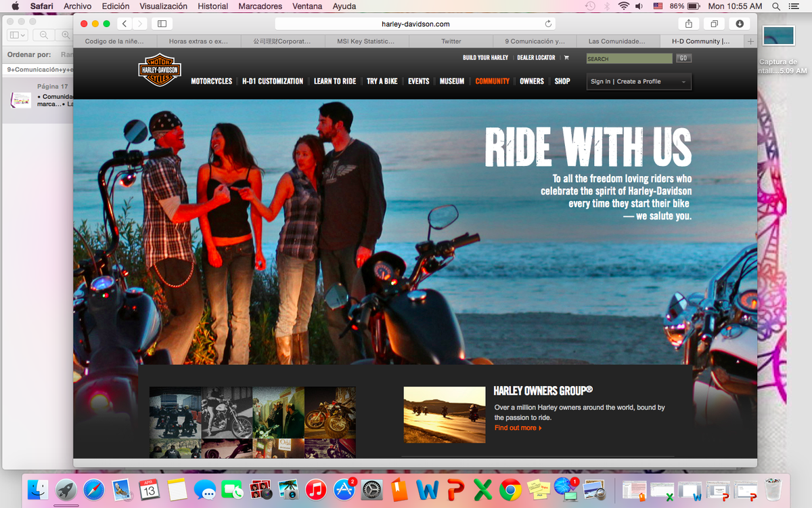Switch to the Las Comunidade tab
This screenshot has height=508, width=812.
[x=616, y=41]
